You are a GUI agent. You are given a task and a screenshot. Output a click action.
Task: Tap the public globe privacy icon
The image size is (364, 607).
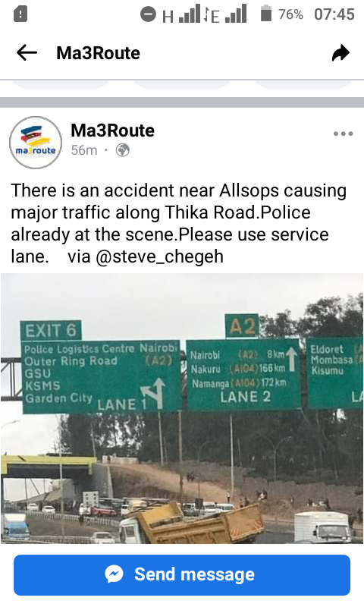coord(123,149)
